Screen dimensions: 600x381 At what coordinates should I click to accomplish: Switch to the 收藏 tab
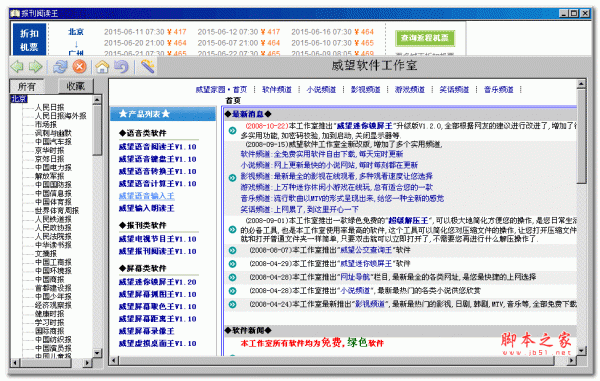(x=75, y=86)
